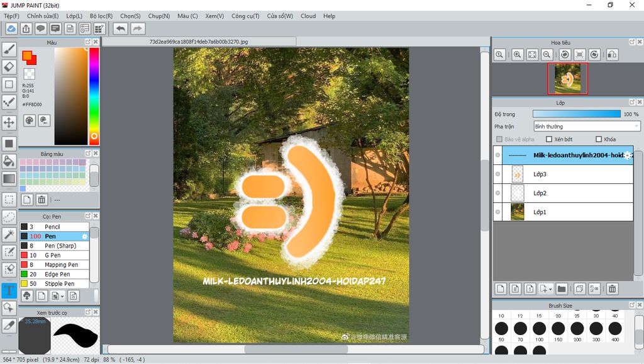This screenshot has height=364, width=644.
Task: Toggle the Xén bớt checkbox
Action: [x=548, y=139]
